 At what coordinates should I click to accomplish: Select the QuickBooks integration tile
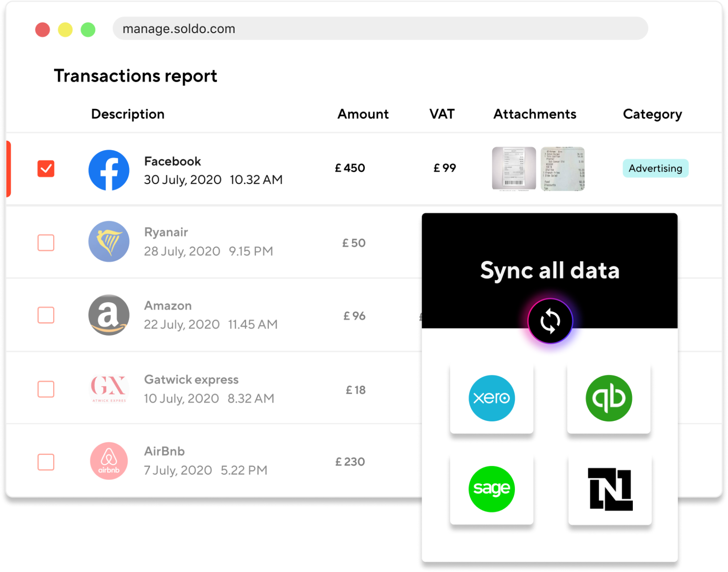tap(609, 398)
